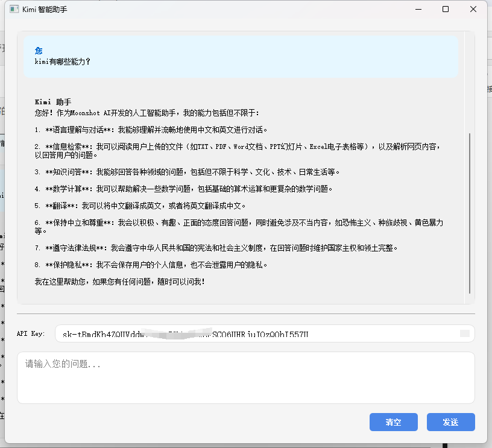Focus the API Key input field

(265, 333)
